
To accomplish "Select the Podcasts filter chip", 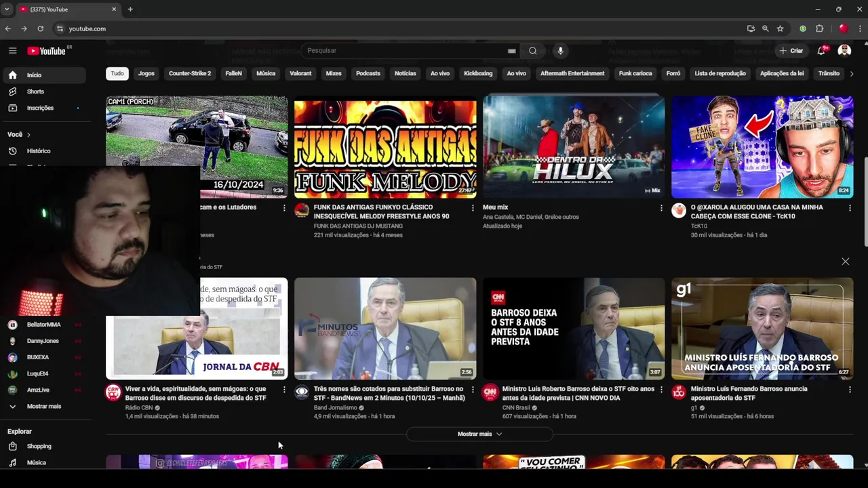I will [368, 73].
